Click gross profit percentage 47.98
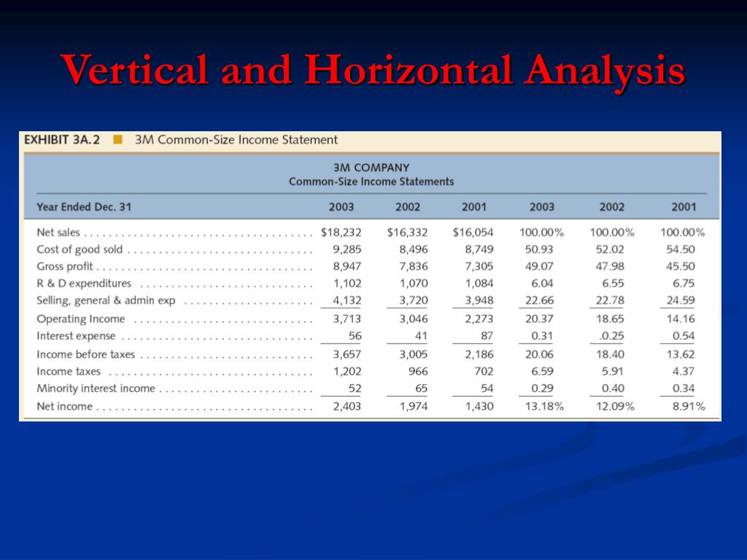 pos(610,266)
